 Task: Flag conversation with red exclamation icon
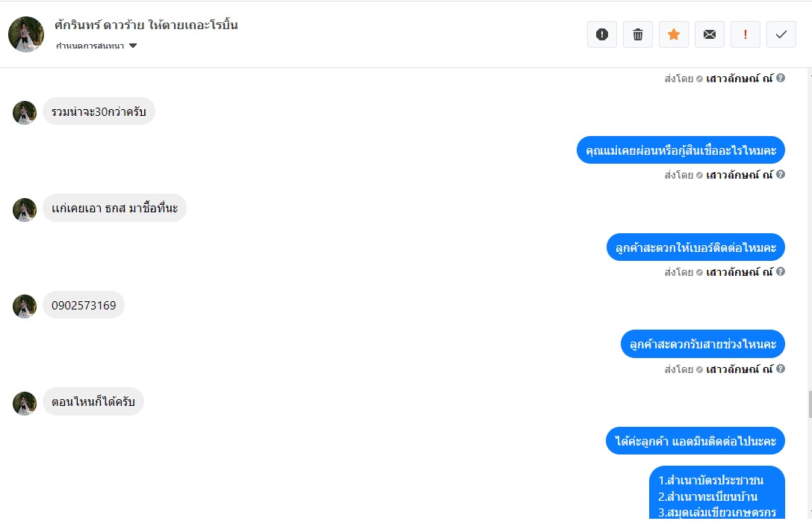click(x=746, y=34)
